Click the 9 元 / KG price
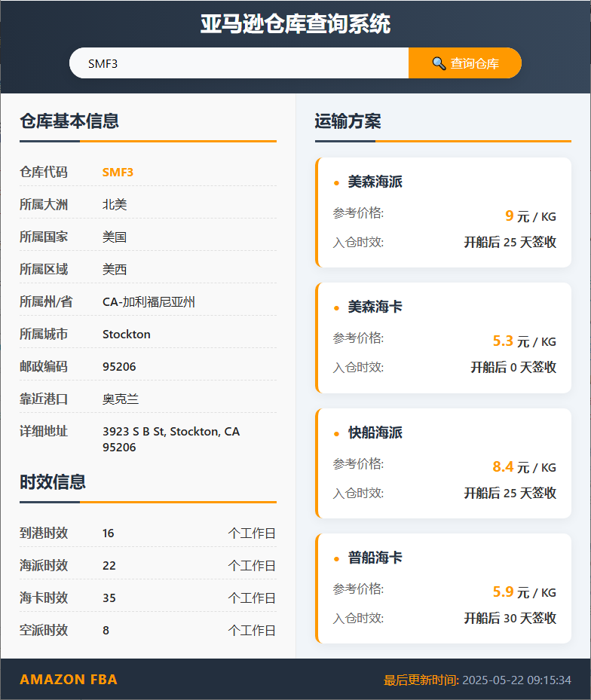Screen dimensions: 591x700 click(531, 216)
